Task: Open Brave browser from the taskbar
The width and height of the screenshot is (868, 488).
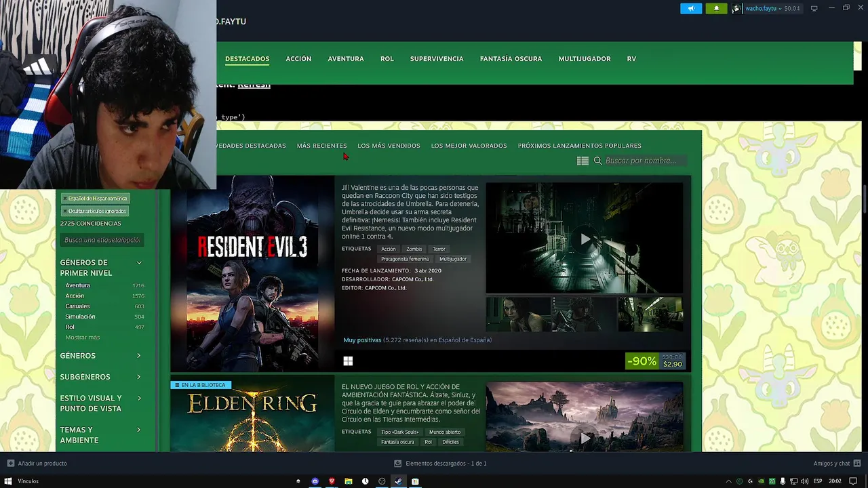Action: pyautogui.click(x=332, y=481)
